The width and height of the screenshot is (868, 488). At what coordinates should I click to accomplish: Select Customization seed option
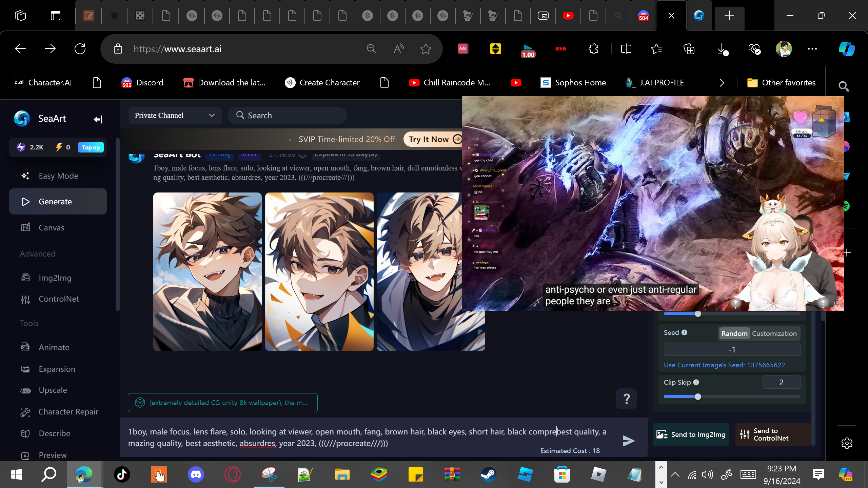[x=774, y=333]
